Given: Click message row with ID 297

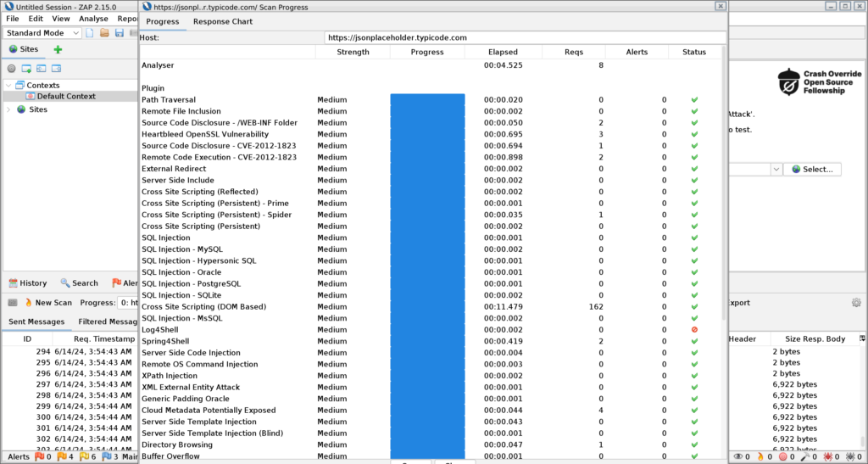Looking at the screenshot, I should click(70, 384).
